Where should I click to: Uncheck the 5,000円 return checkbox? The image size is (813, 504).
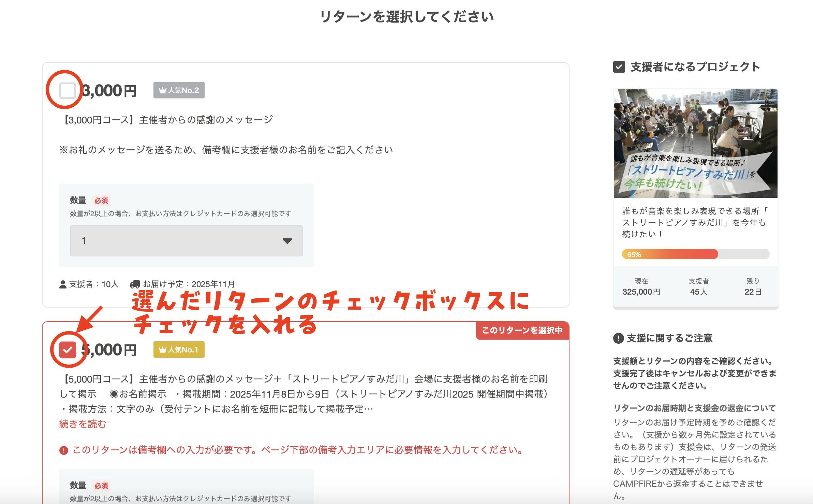point(68,350)
